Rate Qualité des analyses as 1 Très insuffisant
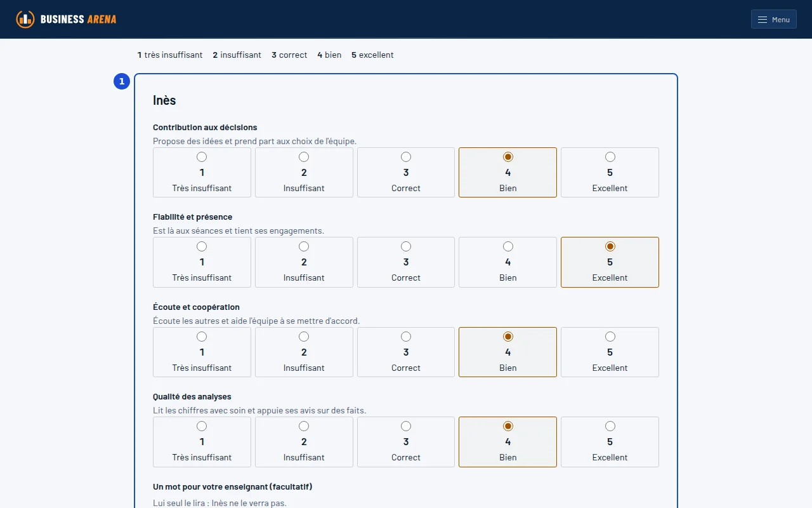 pyautogui.click(x=202, y=442)
